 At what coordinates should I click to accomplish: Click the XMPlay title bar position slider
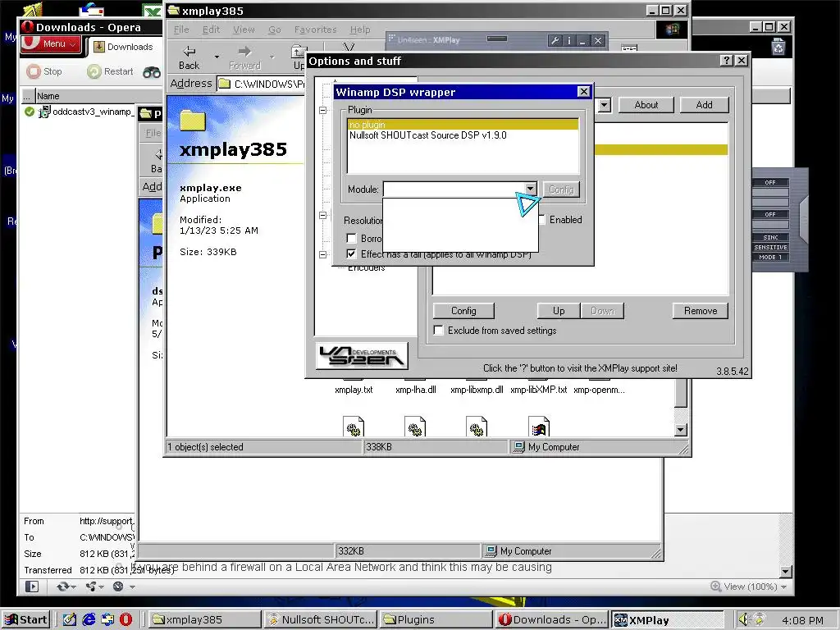pyautogui.click(x=497, y=39)
